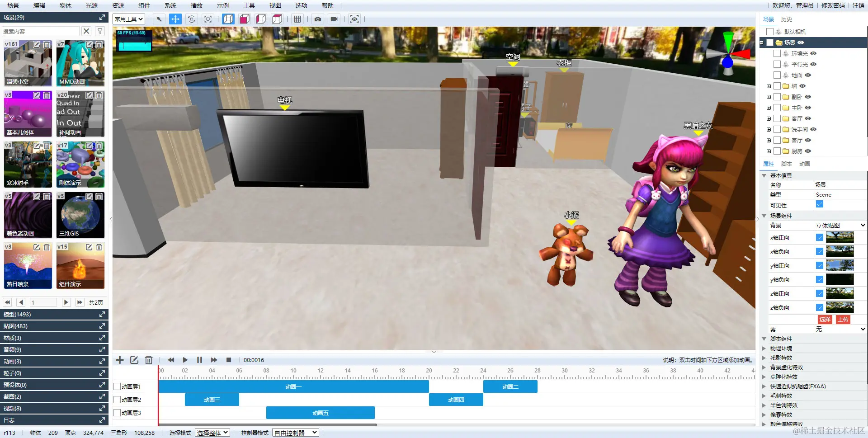This screenshot has width=868, height=438.
Task: Maximize the 模型(1493) panel
Action: pos(102,314)
